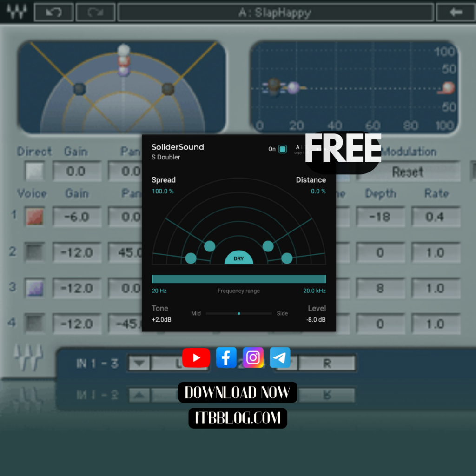Open the IN 1-3 input routing dropdown
The image size is (476, 476).
[138, 364]
